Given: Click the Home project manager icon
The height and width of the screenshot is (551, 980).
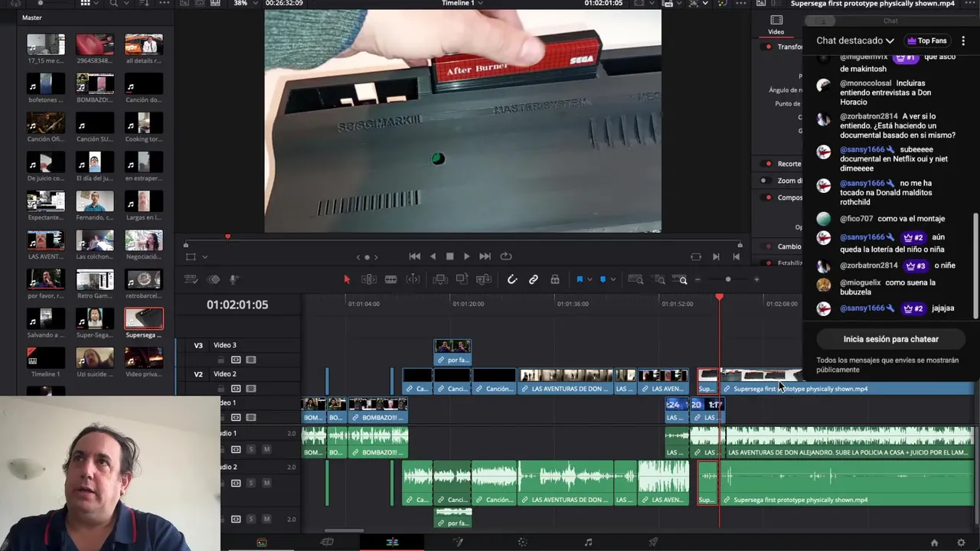Looking at the screenshot, I should point(934,543).
